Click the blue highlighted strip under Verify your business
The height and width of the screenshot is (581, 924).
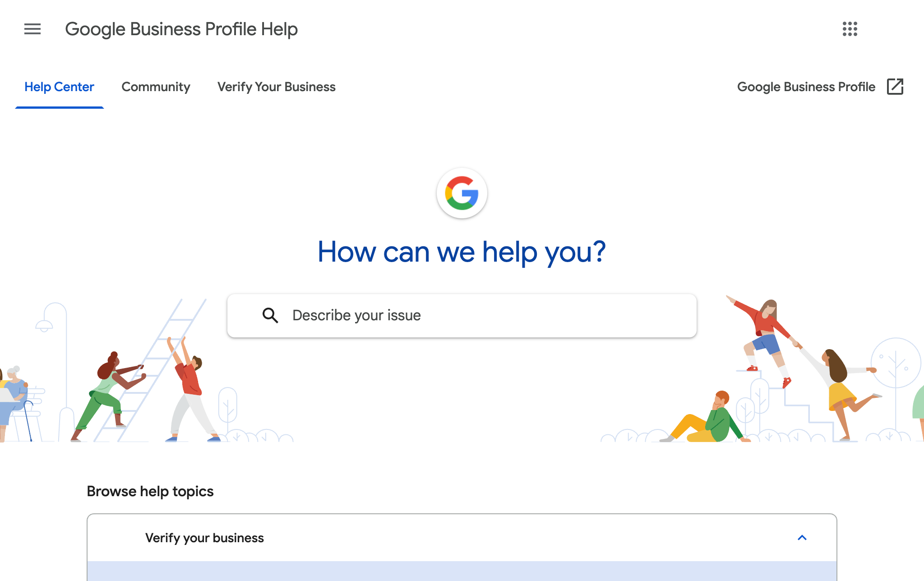point(462,571)
